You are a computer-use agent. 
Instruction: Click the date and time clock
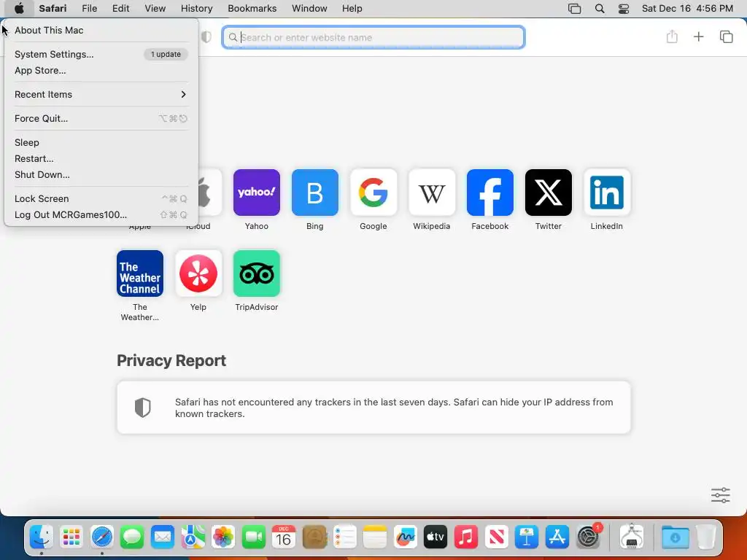[687, 9]
